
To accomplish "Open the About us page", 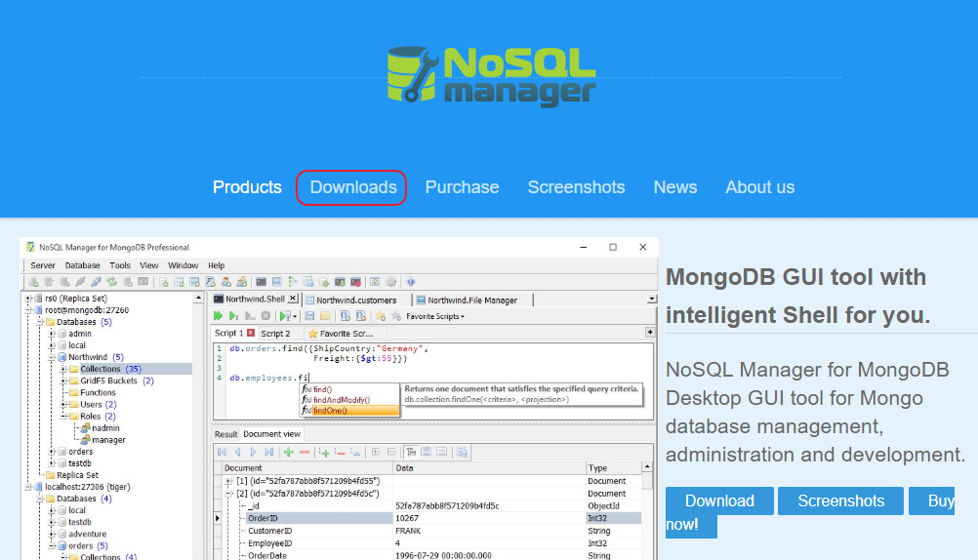I will click(x=759, y=187).
